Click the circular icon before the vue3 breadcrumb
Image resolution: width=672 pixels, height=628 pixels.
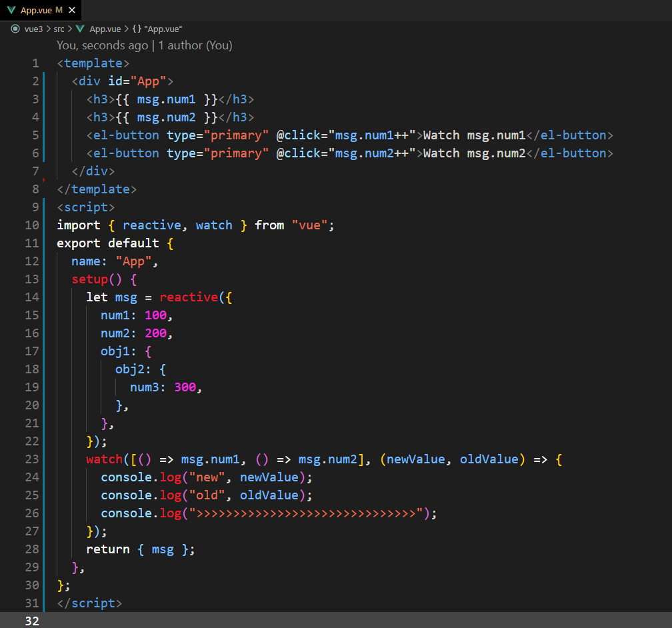tap(15, 29)
